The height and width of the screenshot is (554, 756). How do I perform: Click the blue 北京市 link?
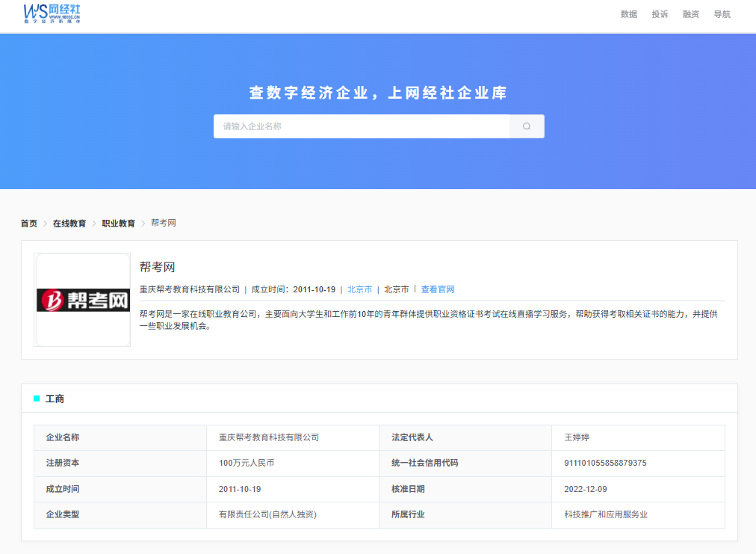click(x=359, y=289)
